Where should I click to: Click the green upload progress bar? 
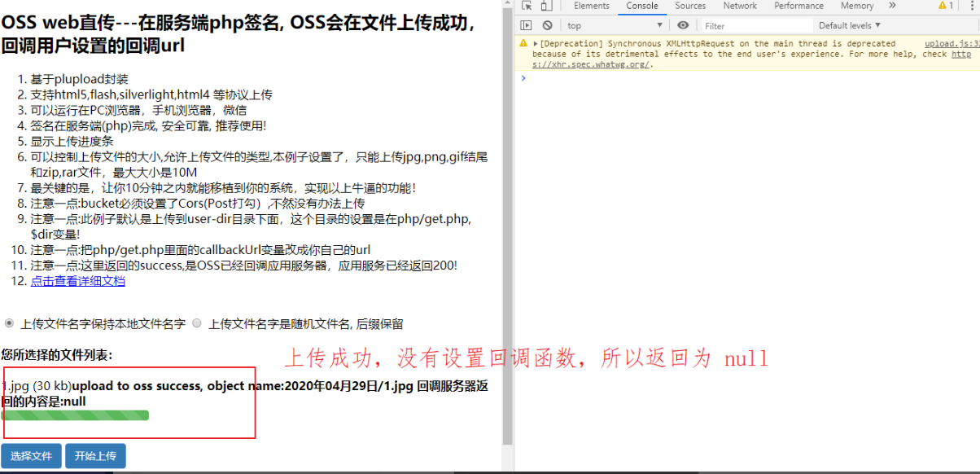click(77, 415)
